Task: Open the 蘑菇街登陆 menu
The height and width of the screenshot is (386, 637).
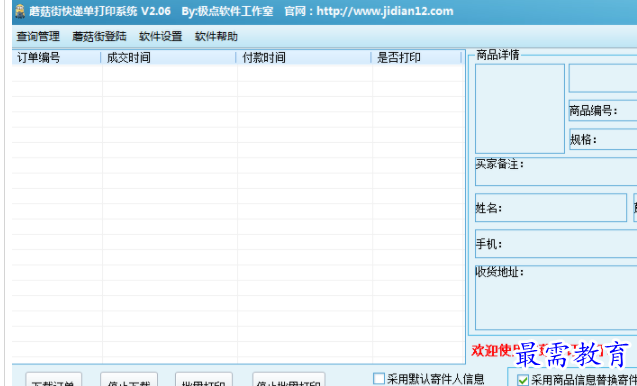Action: [99, 36]
